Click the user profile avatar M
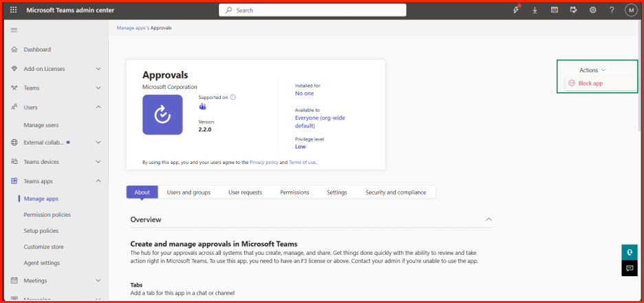The width and height of the screenshot is (644, 303). [x=631, y=10]
